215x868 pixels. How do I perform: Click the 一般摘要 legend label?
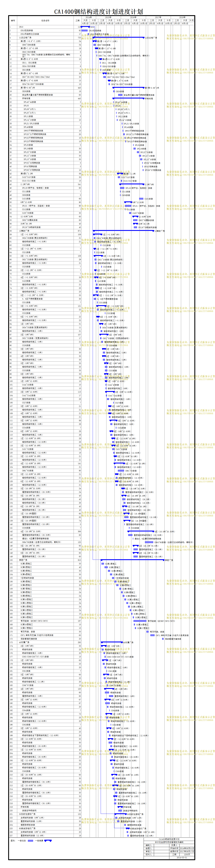(39, 840)
